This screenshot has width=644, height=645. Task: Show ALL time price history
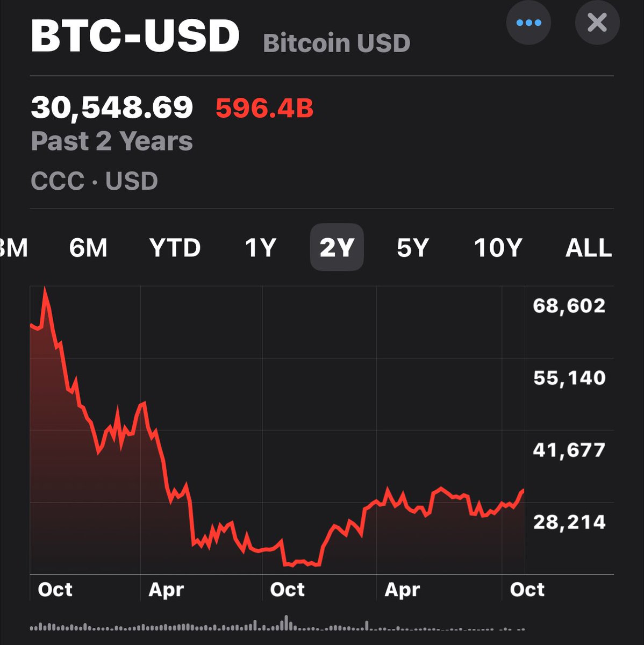tap(589, 248)
